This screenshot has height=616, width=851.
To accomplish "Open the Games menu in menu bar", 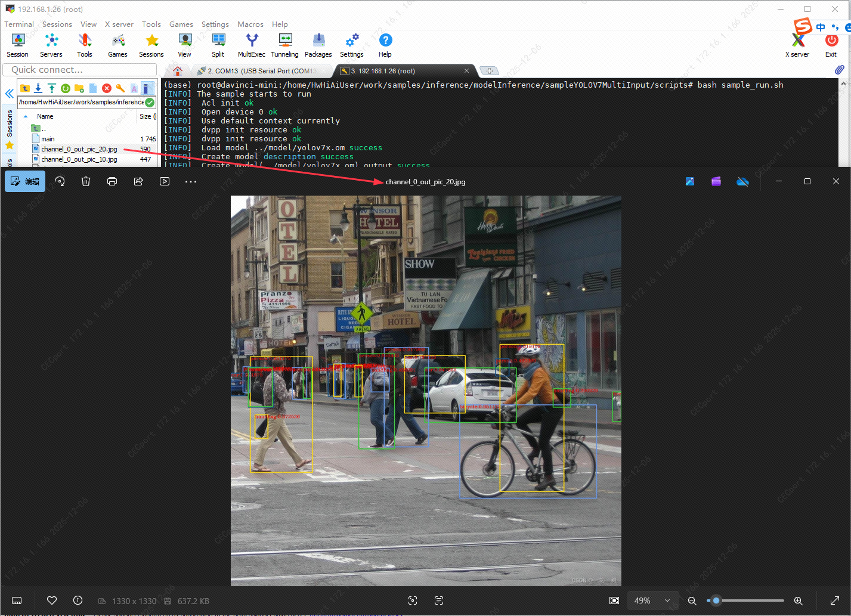I will pyautogui.click(x=181, y=24).
